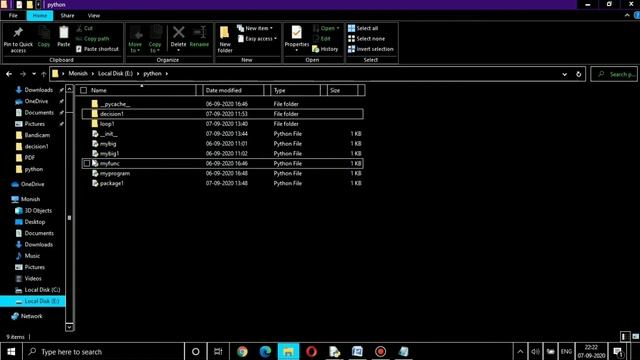Click the Properties checkmark icon
Viewport: 640px width, 360px height.
click(x=297, y=32)
